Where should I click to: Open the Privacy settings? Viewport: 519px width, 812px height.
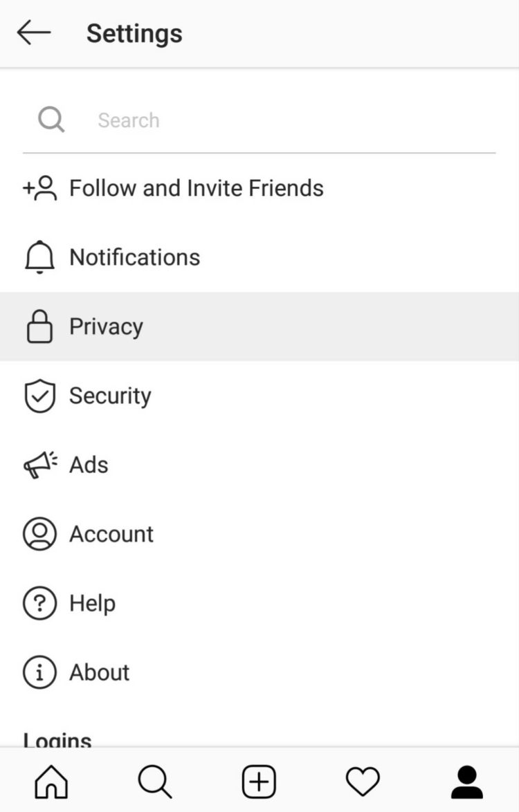(x=107, y=326)
